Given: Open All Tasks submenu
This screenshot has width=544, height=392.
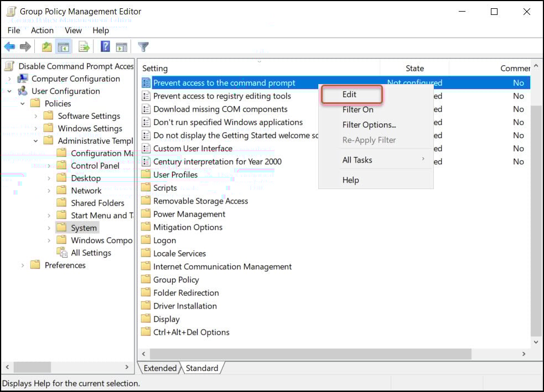Looking at the screenshot, I should [x=376, y=160].
